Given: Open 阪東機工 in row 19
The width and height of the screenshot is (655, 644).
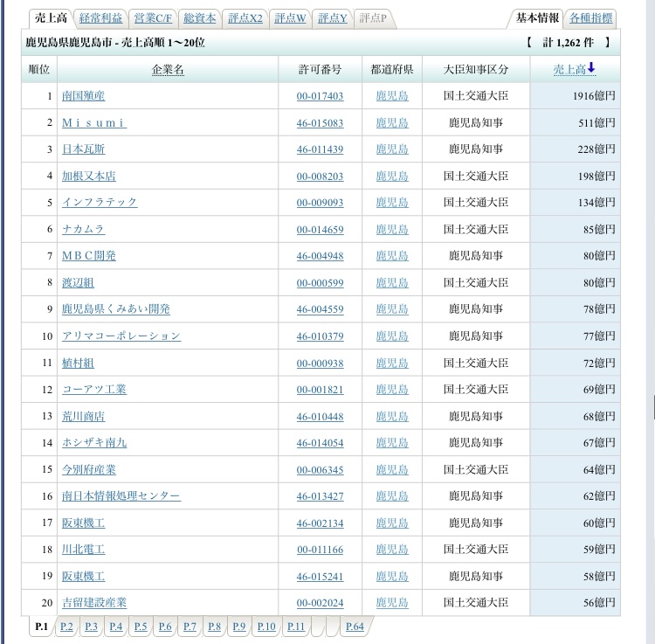Looking at the screenshot, I should pyautogui.click(x=84, y=577).
